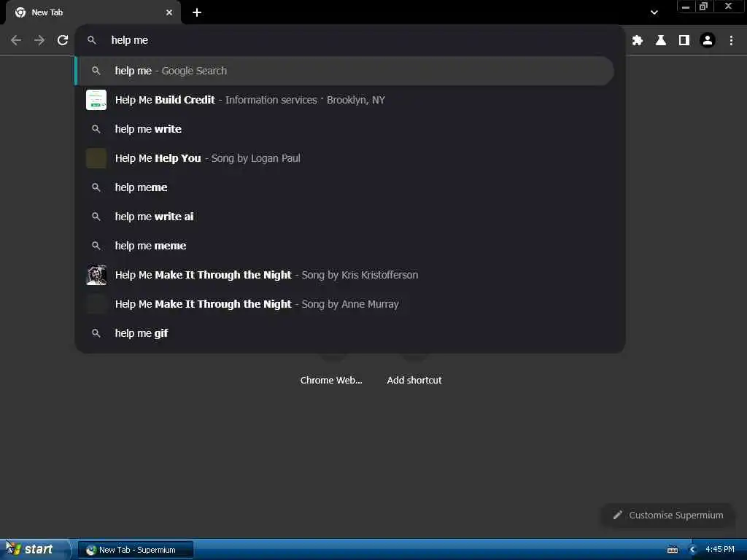Click the Supermium icon in the tab
Screen dimensions: 747x560
tap(20, 12)
